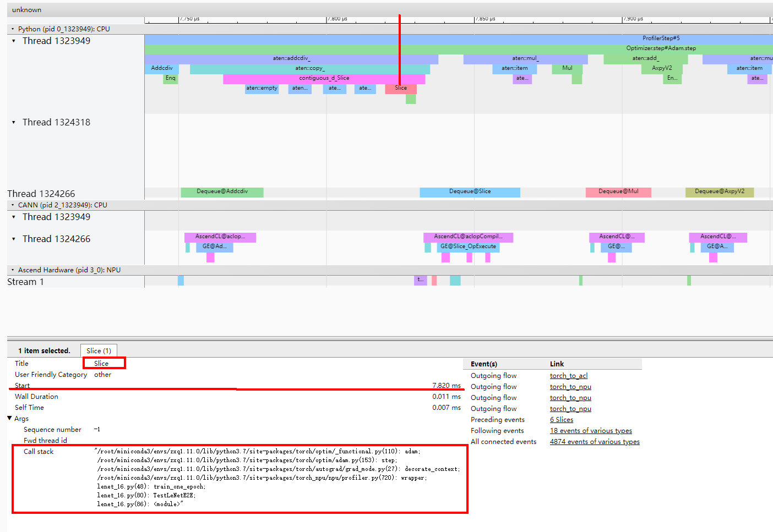Select the Optimizer.step#Adam.step slice

pyautogui.click(x=459, y=48)
